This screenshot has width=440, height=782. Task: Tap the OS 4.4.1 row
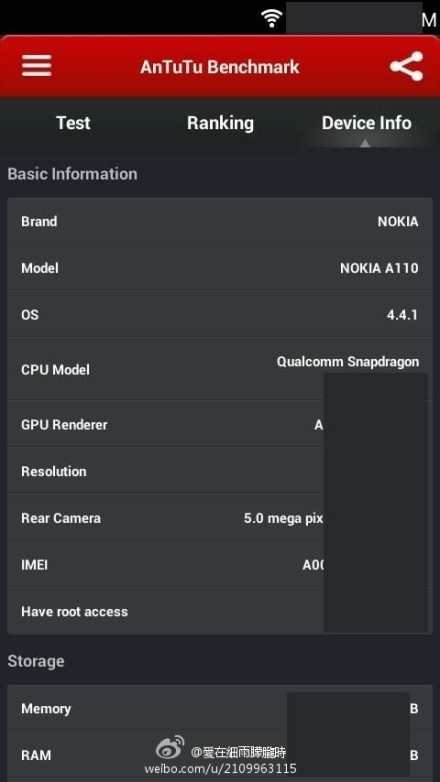pyautogui.click(x=220, y=315)
